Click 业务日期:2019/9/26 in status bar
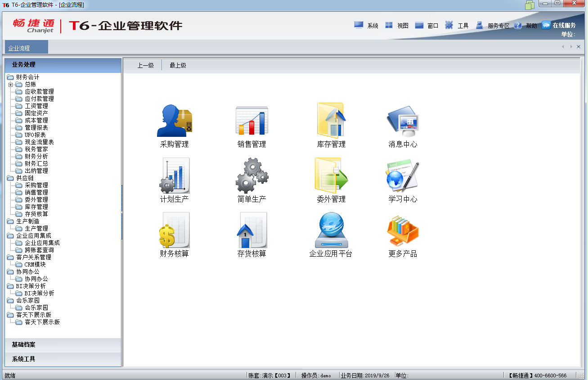The image size is (588, 380). point(365,375)
